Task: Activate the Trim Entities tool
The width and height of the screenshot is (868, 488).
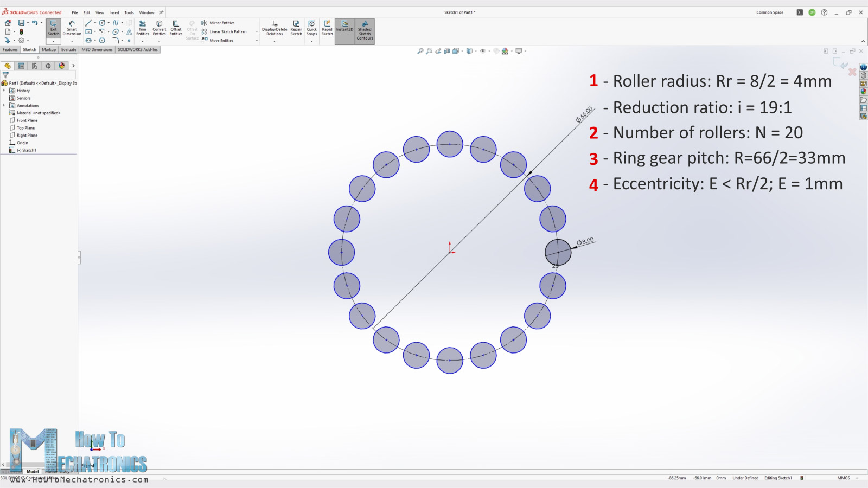Action: (143, 28)
